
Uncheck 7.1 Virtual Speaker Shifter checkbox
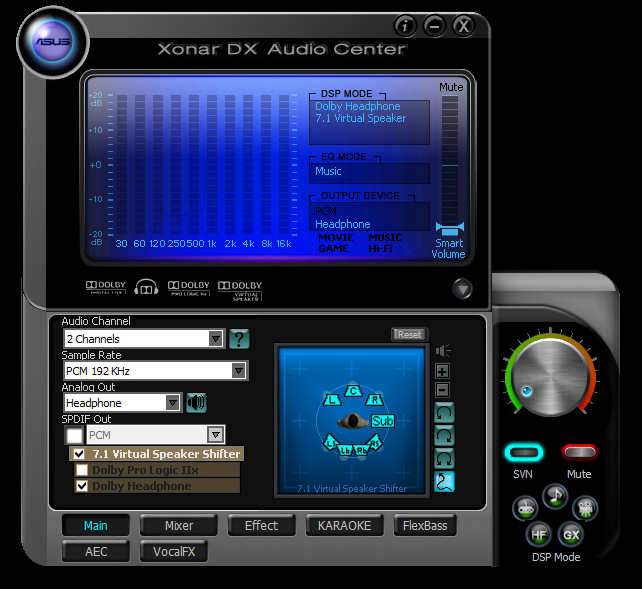(x=79, y=454)
